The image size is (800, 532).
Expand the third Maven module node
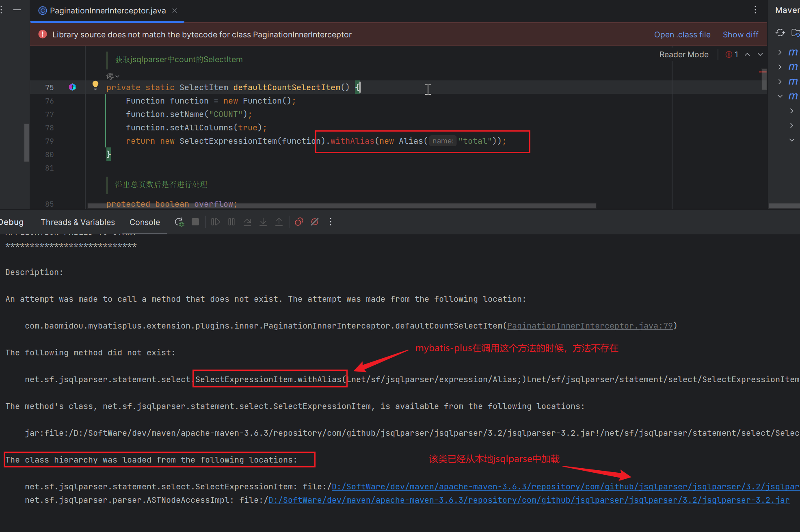[780, 81]
